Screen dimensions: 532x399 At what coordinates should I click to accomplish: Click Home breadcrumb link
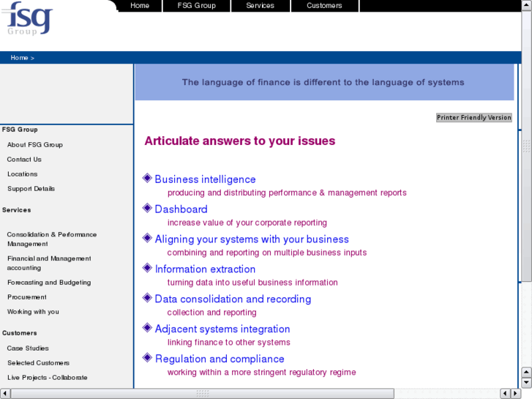click(19, 58)
